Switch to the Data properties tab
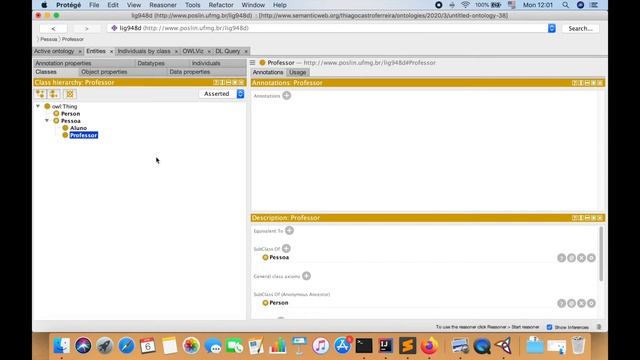Viewport: 640px width, 360px height. pyautogui.click(x=189, y=72)
